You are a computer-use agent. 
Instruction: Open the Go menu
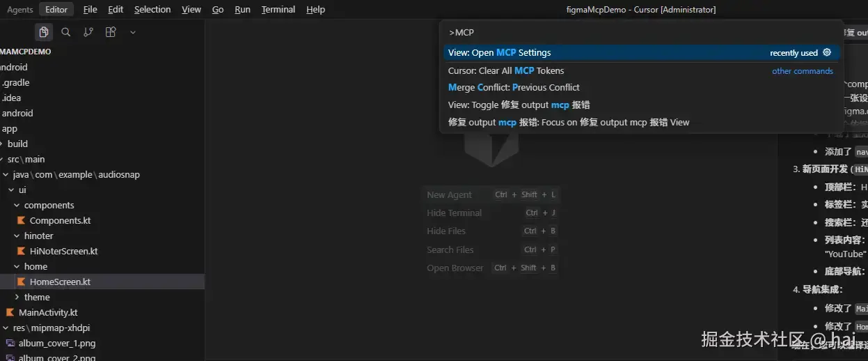(x=218, y=10)
